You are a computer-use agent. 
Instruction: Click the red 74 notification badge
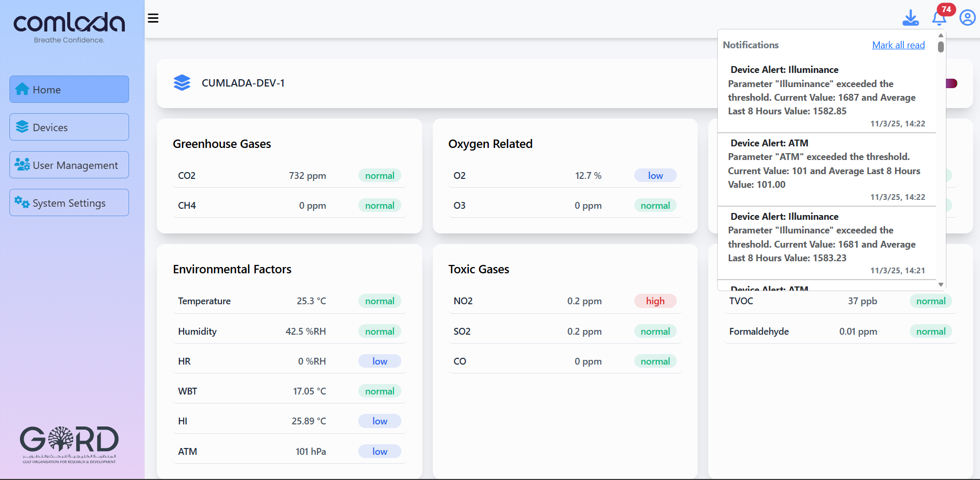[946, 9]
